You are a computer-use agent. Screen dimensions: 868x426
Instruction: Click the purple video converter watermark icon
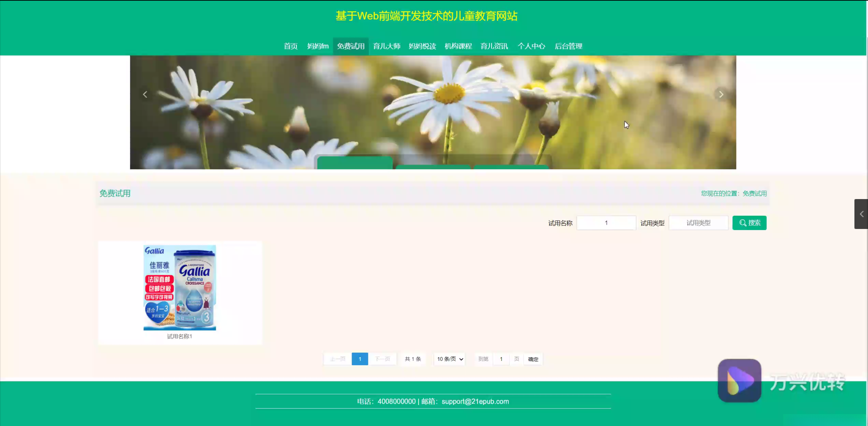[x=739, y=380]
